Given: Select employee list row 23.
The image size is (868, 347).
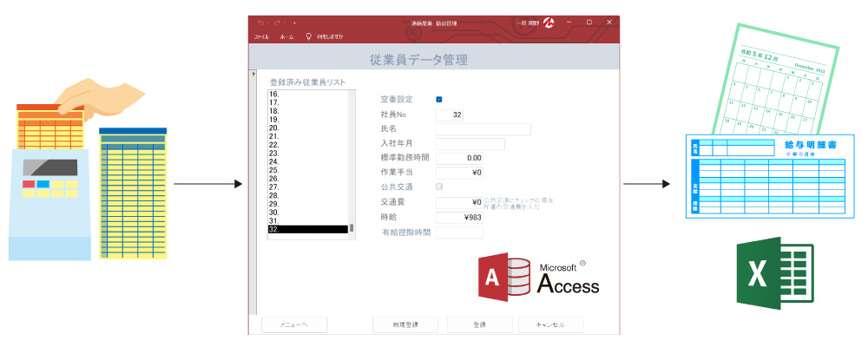Looking at the screenshot, I should click(308, 154).
